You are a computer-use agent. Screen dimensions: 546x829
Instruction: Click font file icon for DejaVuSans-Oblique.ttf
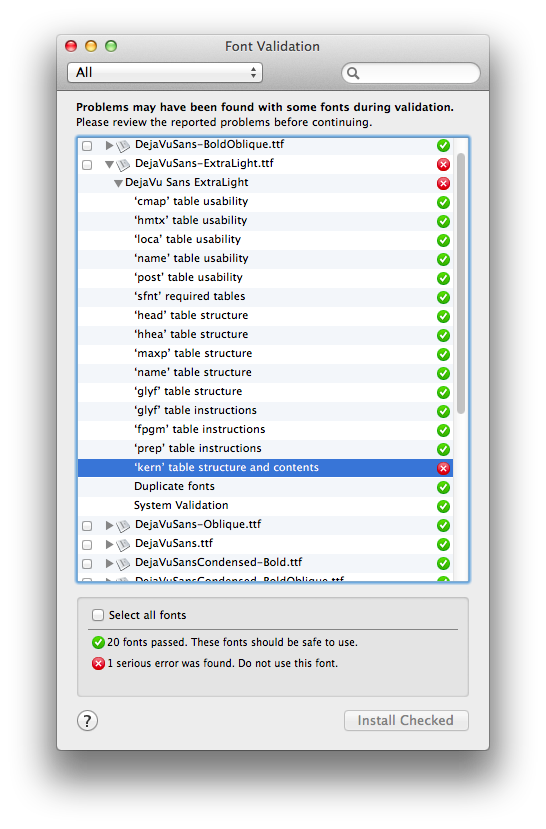click(x=123, y=526)
